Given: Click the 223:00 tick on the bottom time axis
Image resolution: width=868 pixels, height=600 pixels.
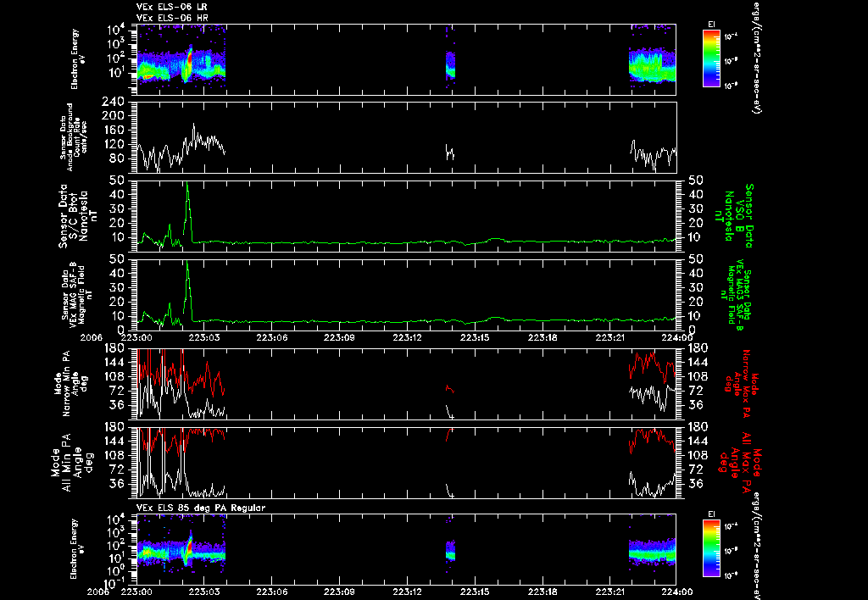Looking at the screenshot, I should coord(136,592).
